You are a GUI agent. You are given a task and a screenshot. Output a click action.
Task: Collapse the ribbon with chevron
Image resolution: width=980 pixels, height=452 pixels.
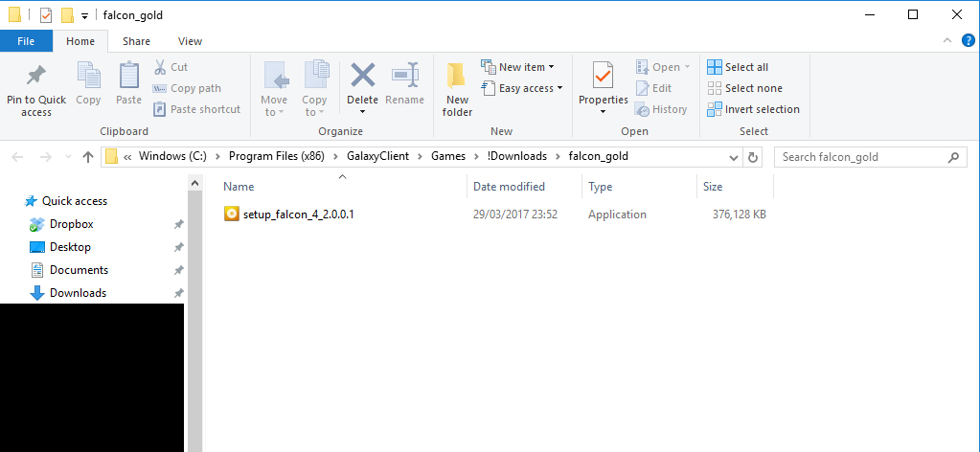[x=946, y=41]
